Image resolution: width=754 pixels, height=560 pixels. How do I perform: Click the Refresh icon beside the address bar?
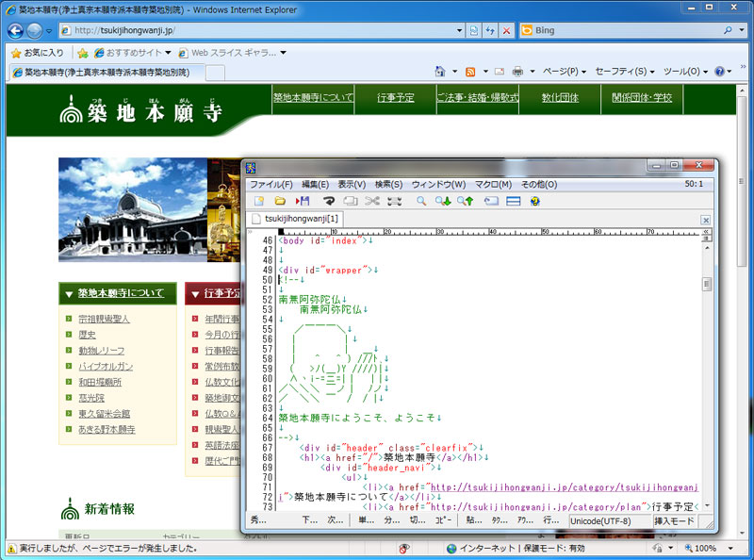[x=490, y=31]
